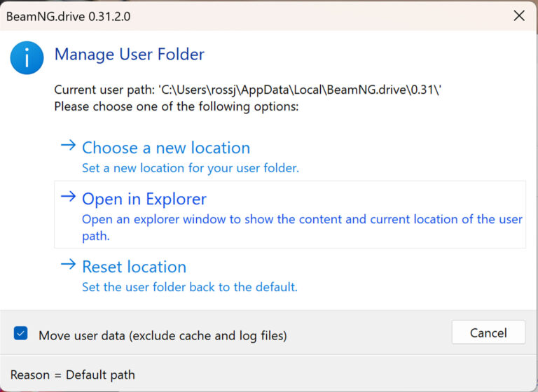The height and width of the screenshot is (392, 538).
Task: Click 'Set a new location for your user folder' description
Action: coord(191,168)
